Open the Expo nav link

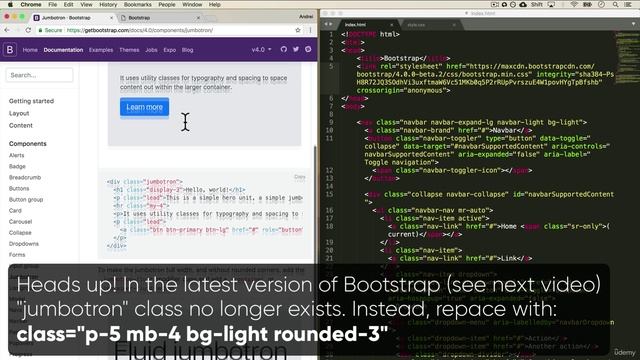tap(169, 50)
